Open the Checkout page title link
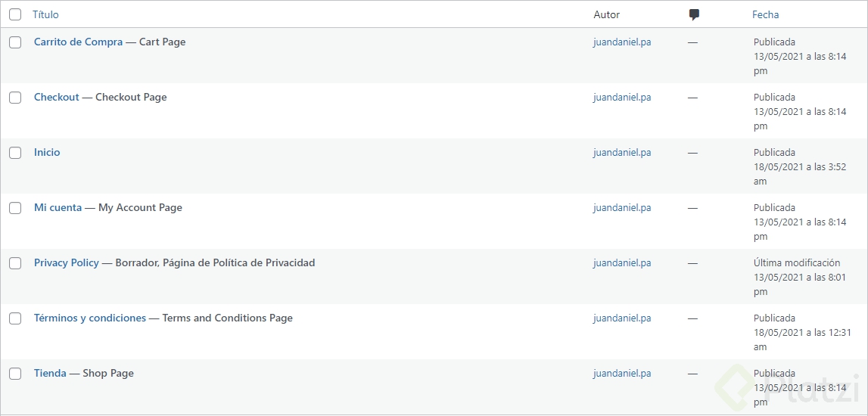The width and height of the screenshot is (868, 416). (x=56, y=98)
